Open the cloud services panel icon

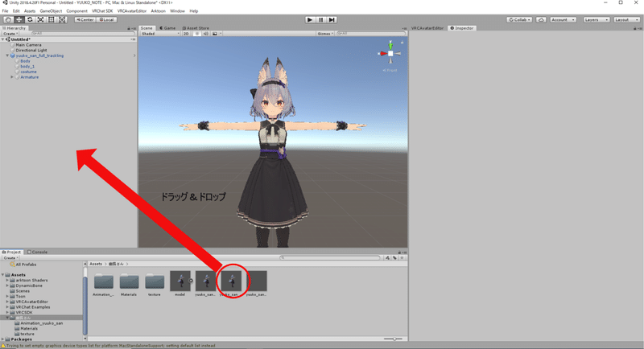click(541, 19)
